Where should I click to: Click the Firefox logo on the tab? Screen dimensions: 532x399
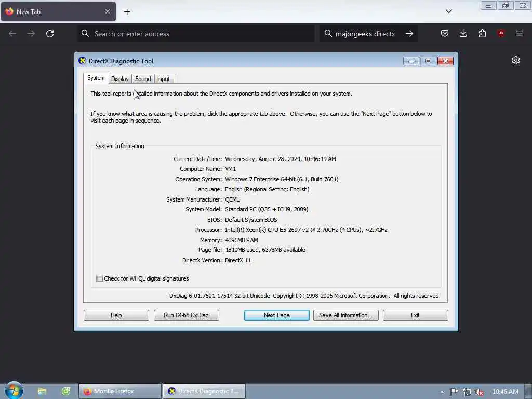(x=9, y=11)
